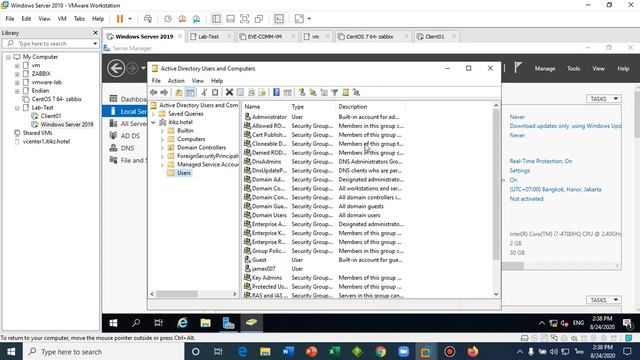Viewport: 640px width, 360px height.
Task: Click the Refresh toolbar icon
Action: click(251, 93)
